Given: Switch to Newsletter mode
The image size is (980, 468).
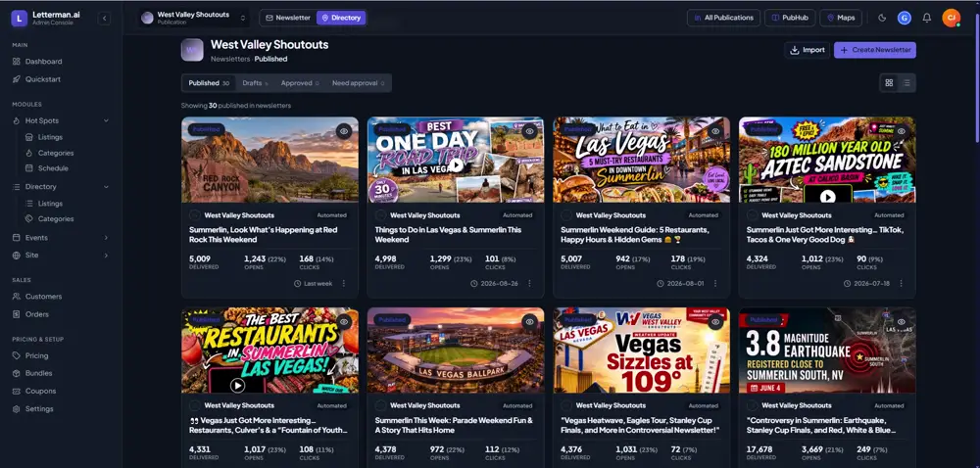Looking at the screenshot, I should point(288,18).
